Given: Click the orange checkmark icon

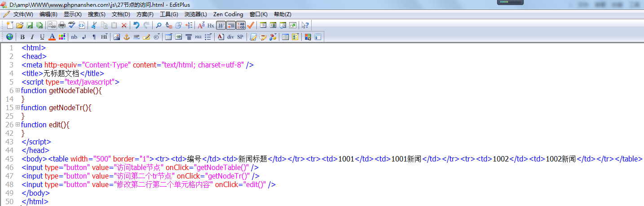Looking at the screenshot, I should point(251,25).
